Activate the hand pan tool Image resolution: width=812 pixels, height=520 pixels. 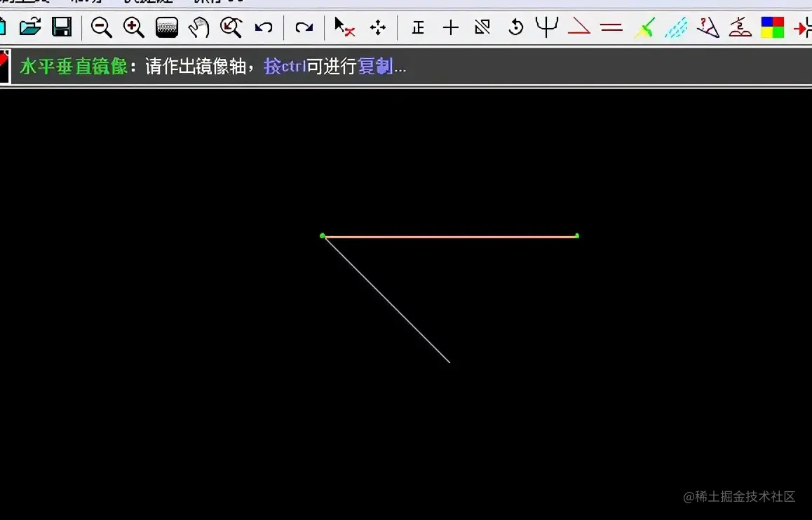[x=198, y=27]
